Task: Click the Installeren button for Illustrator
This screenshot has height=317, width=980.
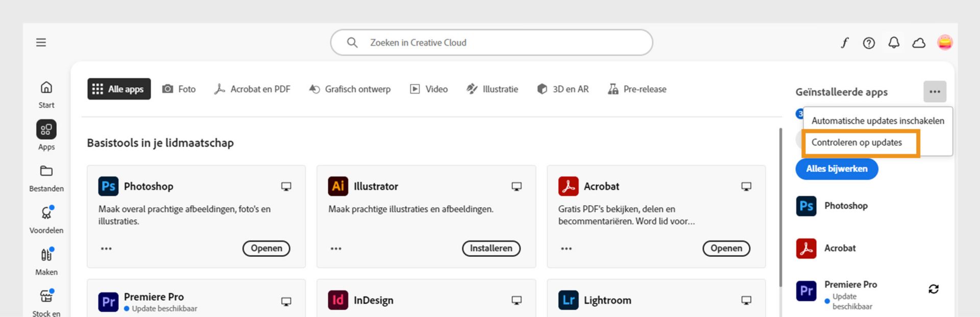Action: (491, 248)
